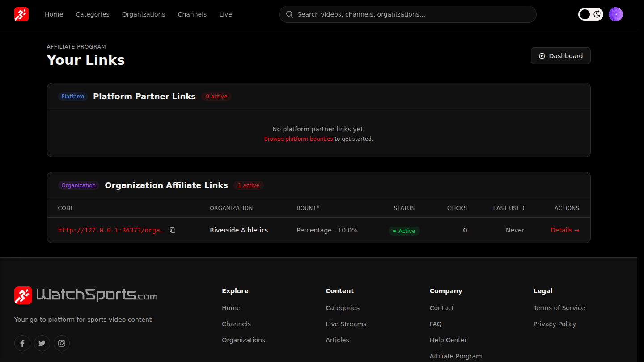
Task: Click footer Home link
Action: [x=231, y=308]
